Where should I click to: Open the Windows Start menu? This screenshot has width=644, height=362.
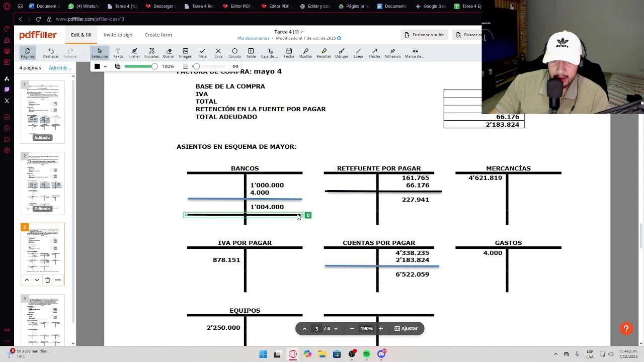coord(263,354)
